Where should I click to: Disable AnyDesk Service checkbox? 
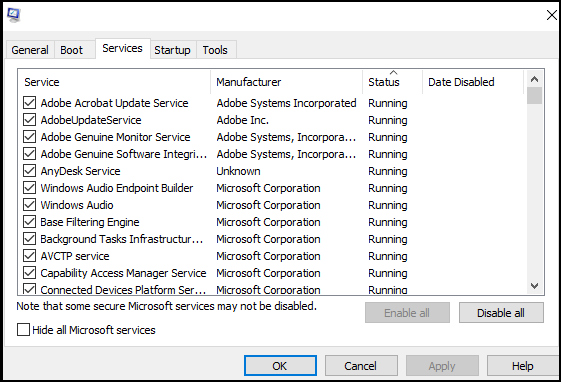pos(29,171)
